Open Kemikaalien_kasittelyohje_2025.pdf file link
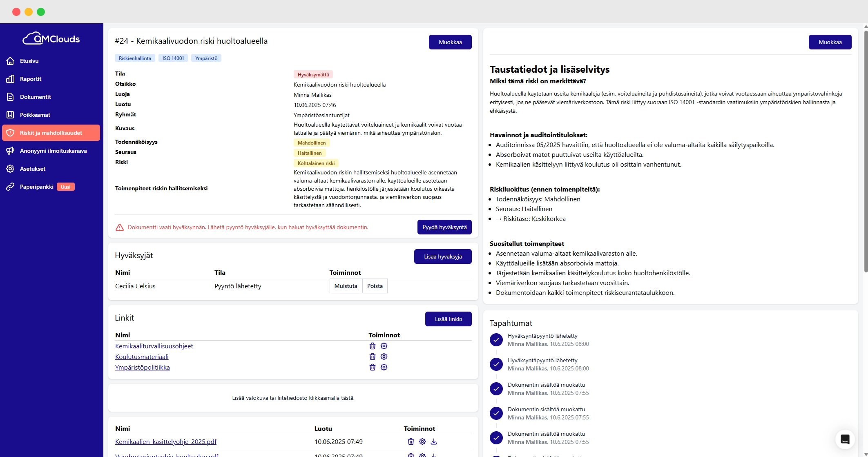This screenshot has height=457, width=868. click(x=166, y=441)
